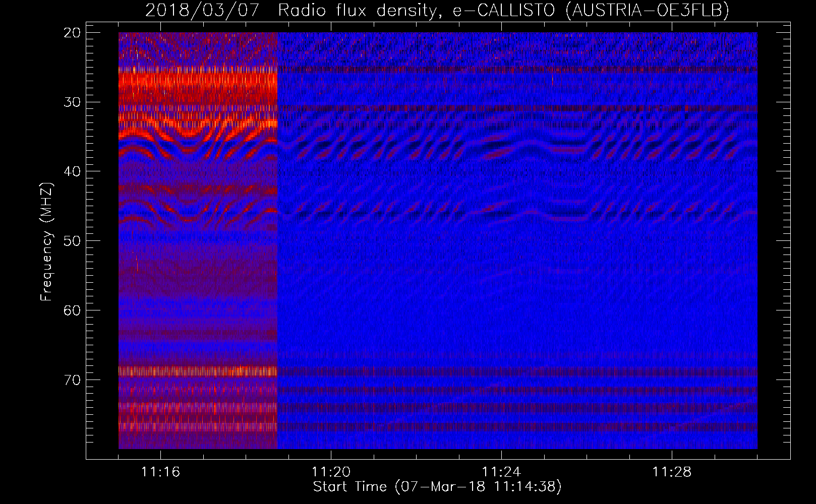
Task: Click the '11:20' time tick label
Action: (x=331, y=472)
